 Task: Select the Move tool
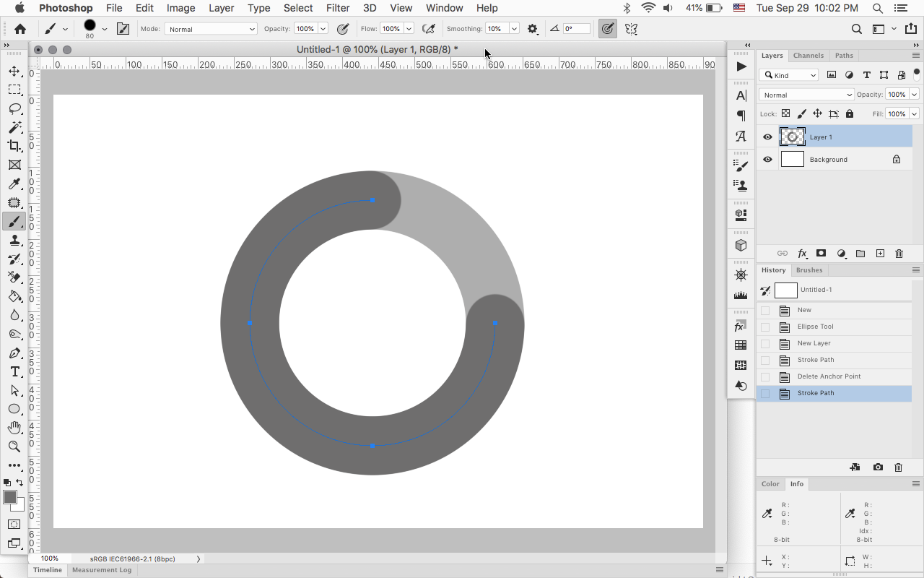(14, 71)
